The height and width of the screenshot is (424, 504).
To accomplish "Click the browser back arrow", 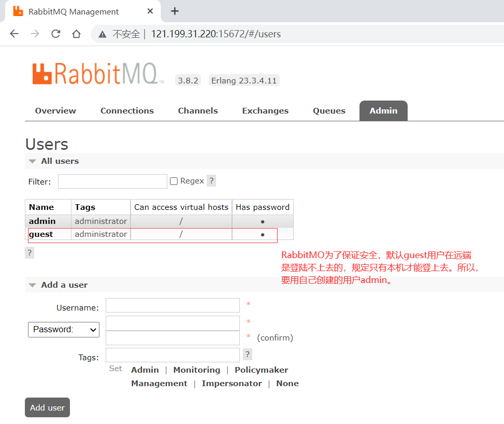I will point(14,34).
